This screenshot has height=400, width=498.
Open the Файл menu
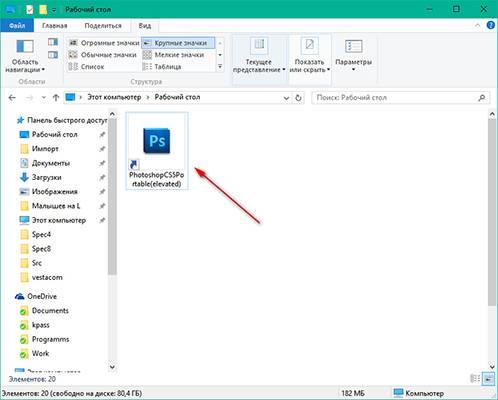tap(17, 26)
